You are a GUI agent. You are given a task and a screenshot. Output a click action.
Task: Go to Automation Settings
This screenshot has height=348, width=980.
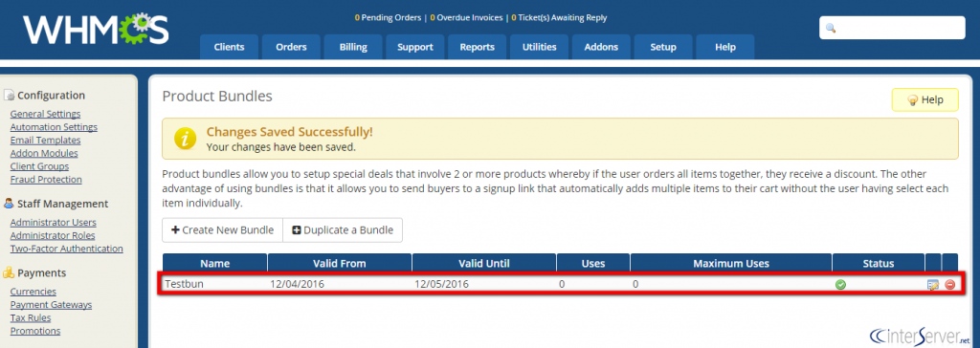(54, 127)
